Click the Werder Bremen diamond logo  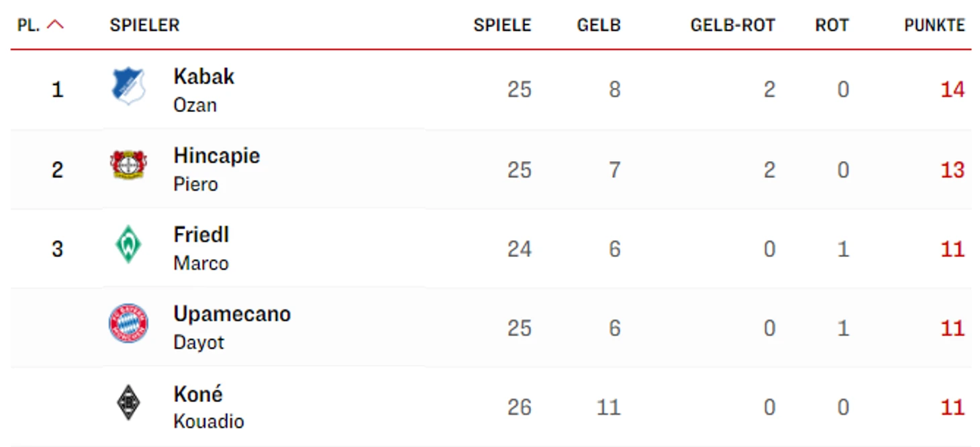click(128, 245)
